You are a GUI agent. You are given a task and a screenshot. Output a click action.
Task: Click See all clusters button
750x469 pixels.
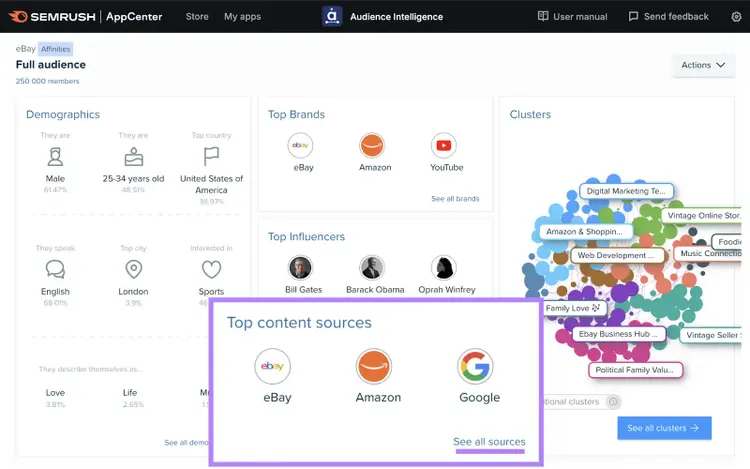pyautogui.click(x=664, y=428)
